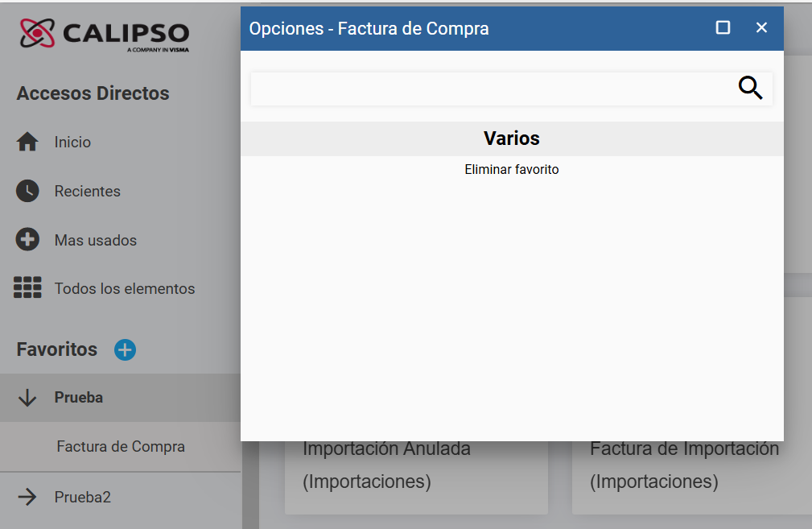The height and width of the screenshot is (529, 812).
Task: Expand the Prueba2 favorites group
Action: [x=27, y=497]
